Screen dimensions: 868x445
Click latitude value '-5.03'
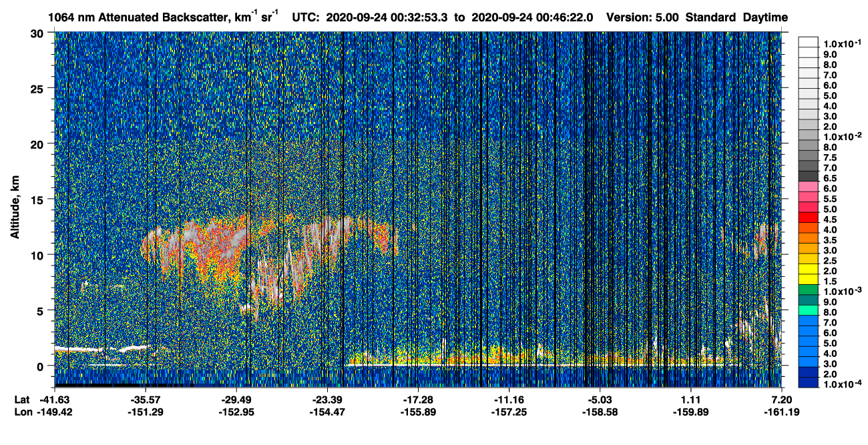(600, 400)
